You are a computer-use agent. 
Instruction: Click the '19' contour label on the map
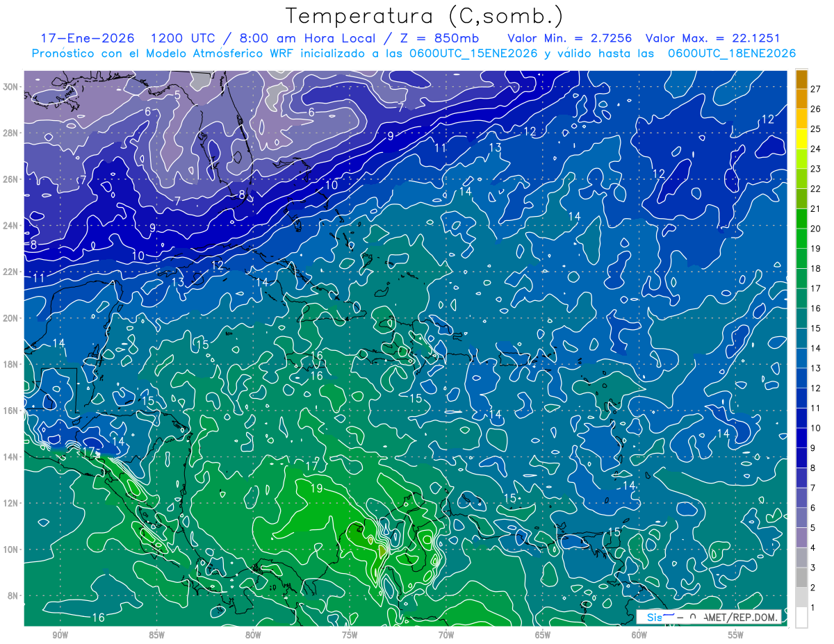(x=316, y=488)
